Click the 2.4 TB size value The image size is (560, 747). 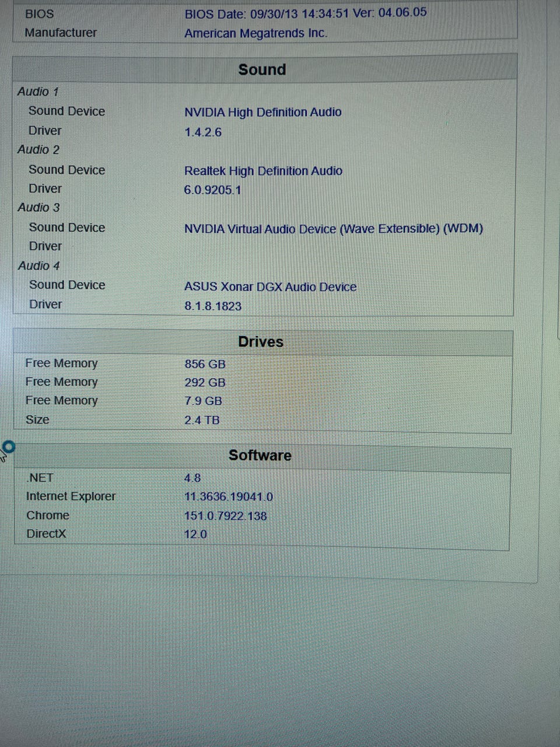202,420
